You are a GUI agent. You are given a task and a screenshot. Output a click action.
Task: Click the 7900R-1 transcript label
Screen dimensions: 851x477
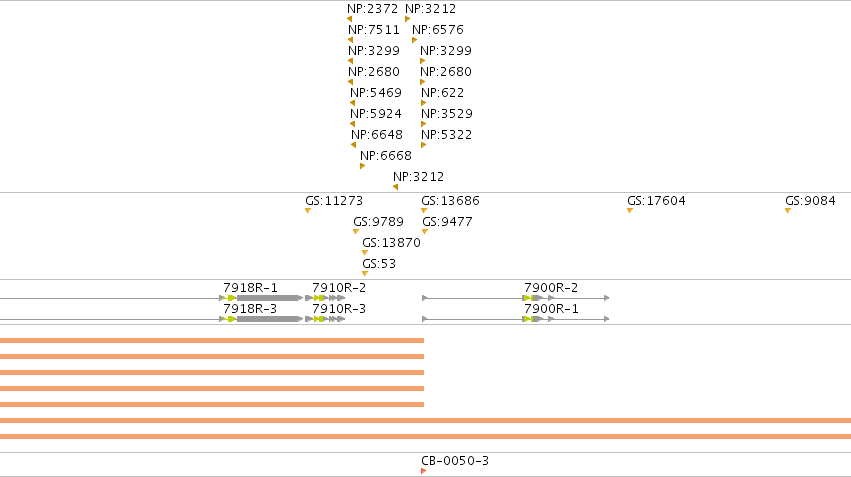tap(551, 309)
